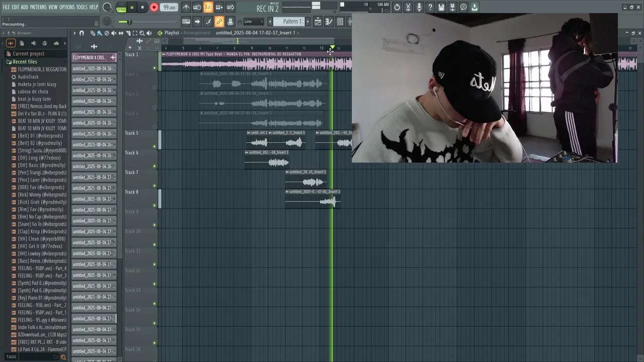This screenshot has height=362, width=644.
Task: Toggle SONG/PAT mode switch
Action: click(x=121, y=8)
